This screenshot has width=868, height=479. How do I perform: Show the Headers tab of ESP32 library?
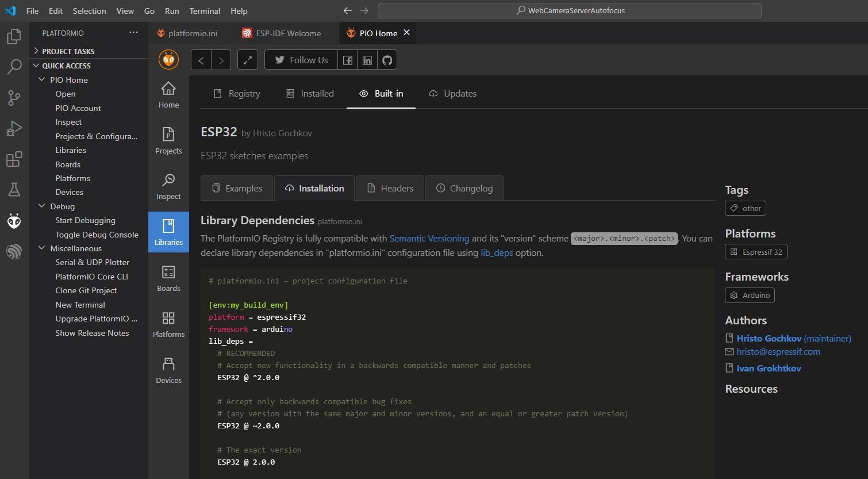(390, 188)
